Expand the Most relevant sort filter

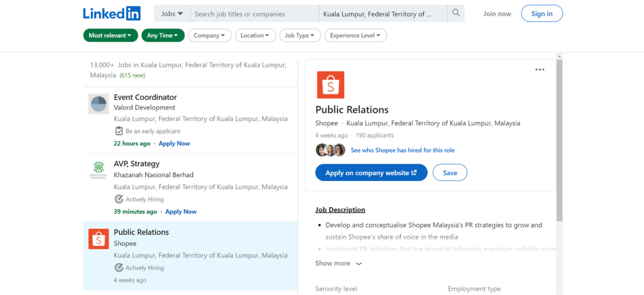tap(110, 35)
